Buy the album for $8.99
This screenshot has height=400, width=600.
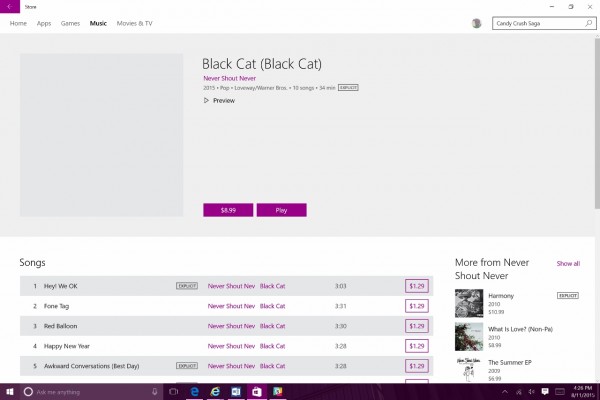point(228,210)
